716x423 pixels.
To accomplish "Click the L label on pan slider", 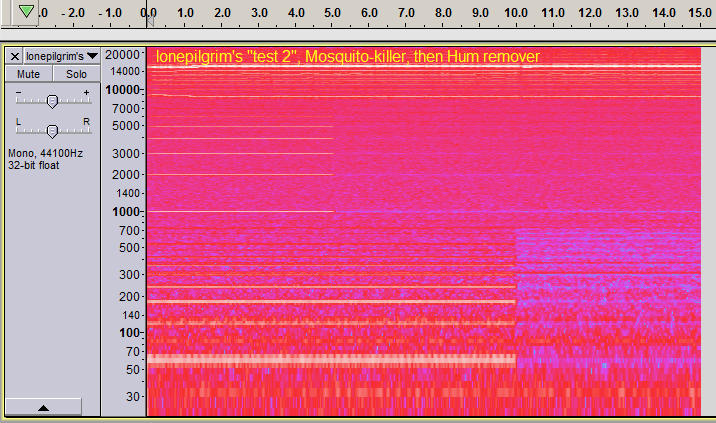I will (x=17, y=122).
